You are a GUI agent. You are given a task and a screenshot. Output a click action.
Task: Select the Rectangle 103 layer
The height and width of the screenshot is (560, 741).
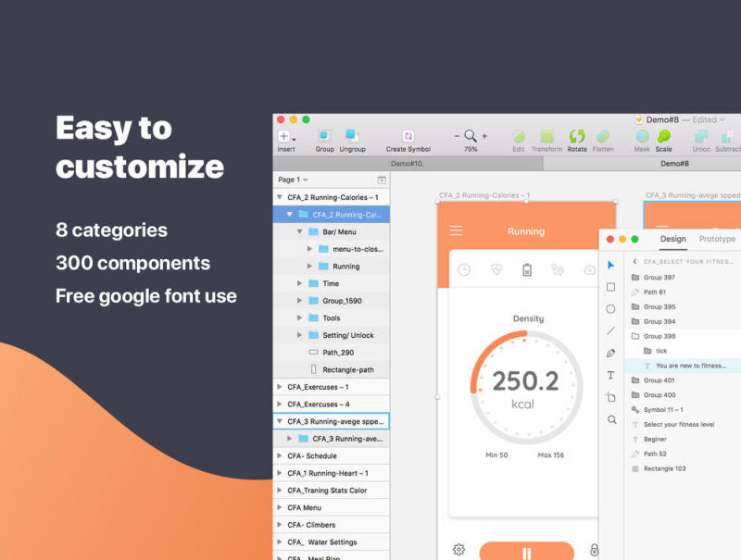(x=665, y=468)
